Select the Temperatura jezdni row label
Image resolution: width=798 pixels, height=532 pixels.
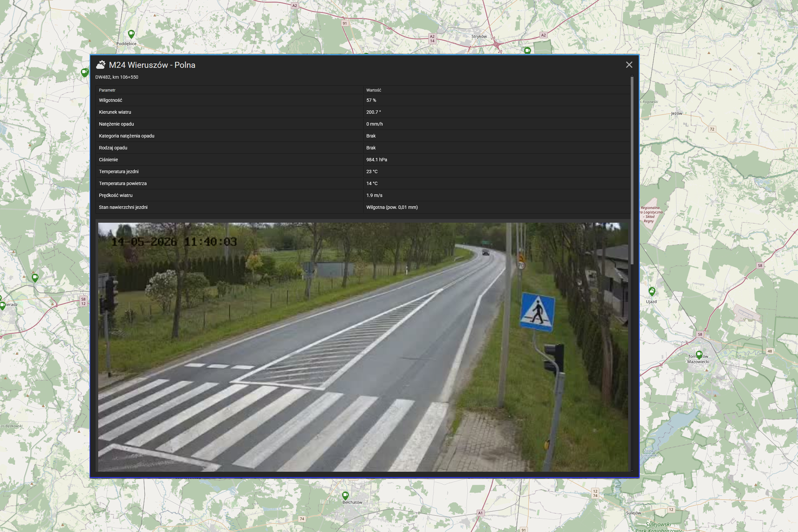[x=119, y=171]
